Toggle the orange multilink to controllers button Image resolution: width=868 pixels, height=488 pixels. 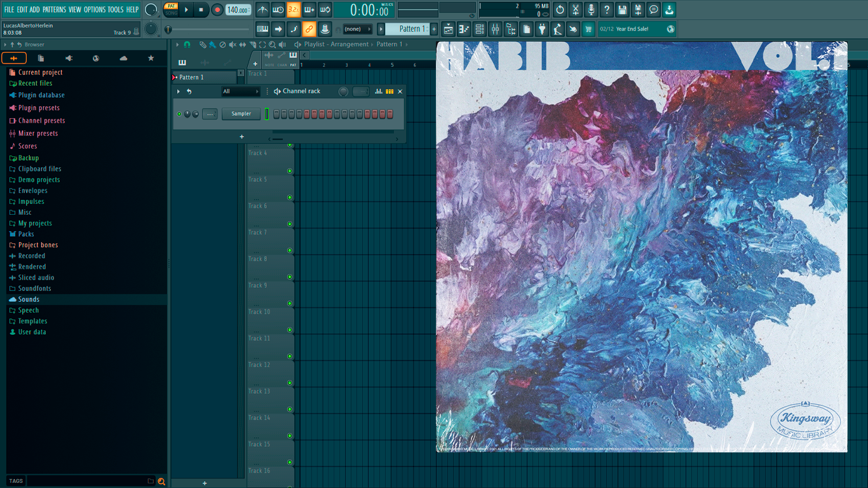tap(309, 29)
